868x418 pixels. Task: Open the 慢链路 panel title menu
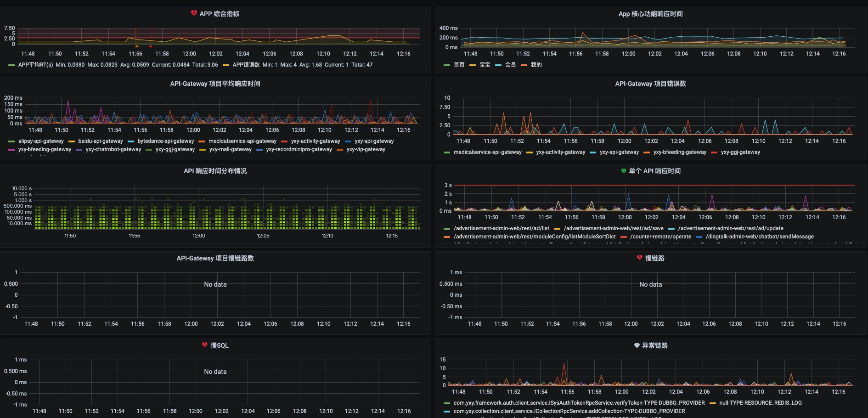tap(654, 258)
